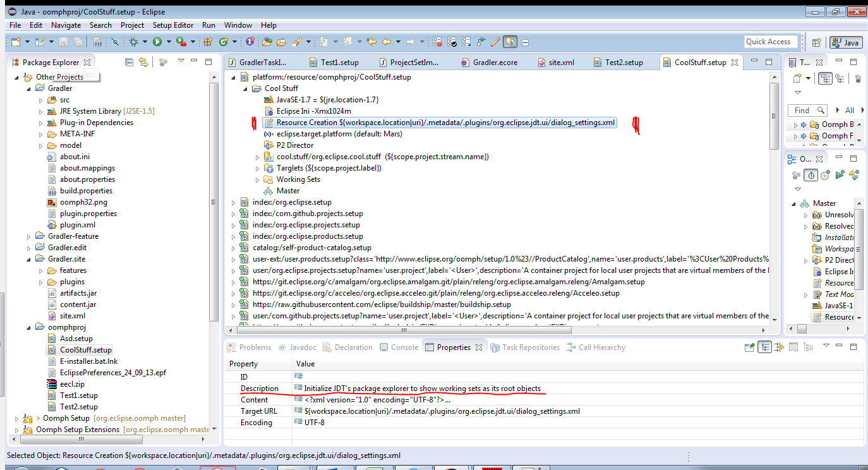The height and width of the screenshot is (470, 868).
Task: Click the Find field in Task List
Action: (x=807, y=111)
